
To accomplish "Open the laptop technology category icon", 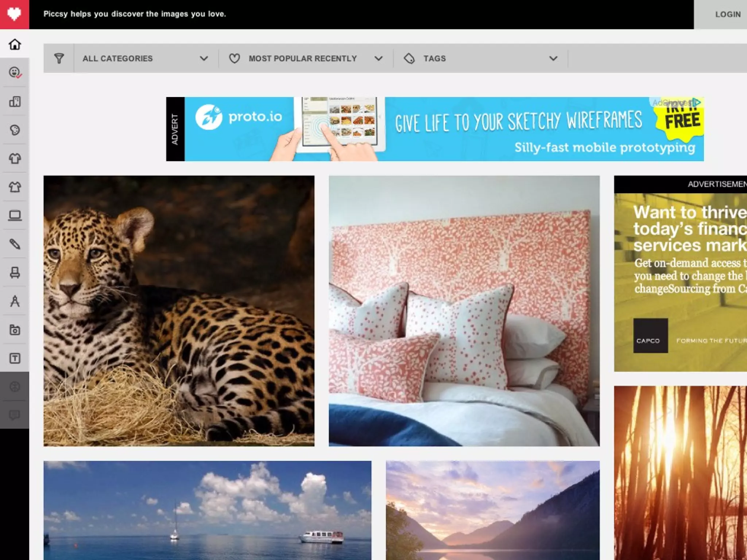I will coord(15,215).
